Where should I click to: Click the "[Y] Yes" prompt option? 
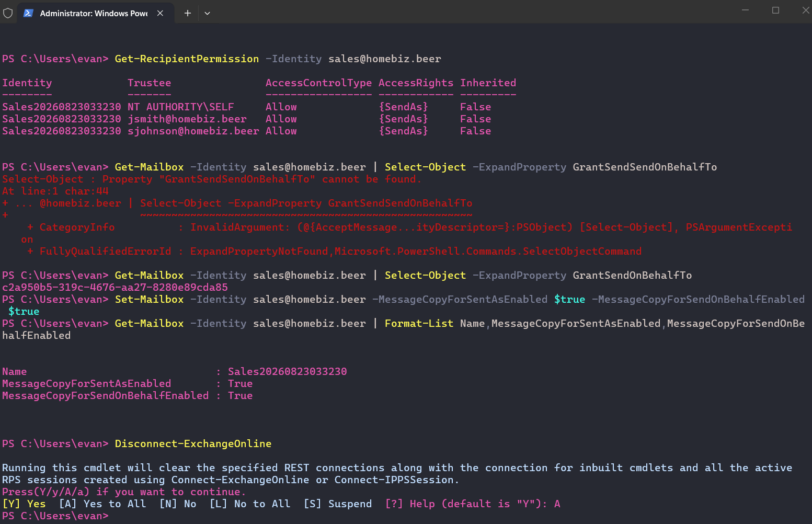[24, 504]
